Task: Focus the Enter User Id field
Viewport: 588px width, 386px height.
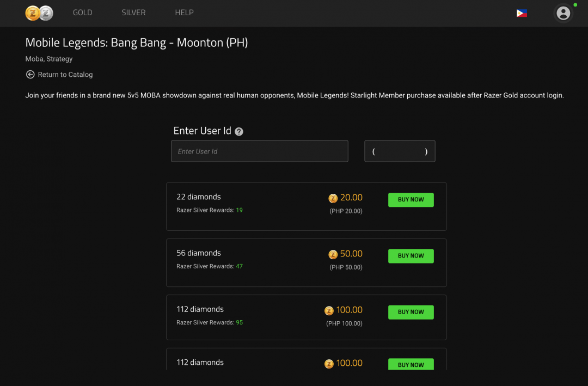Action: 260,151
